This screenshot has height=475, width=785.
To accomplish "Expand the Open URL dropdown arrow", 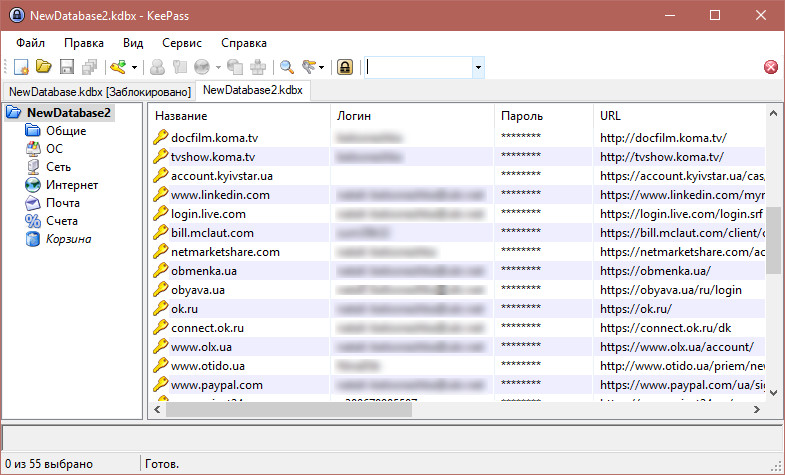I will 218,67.
